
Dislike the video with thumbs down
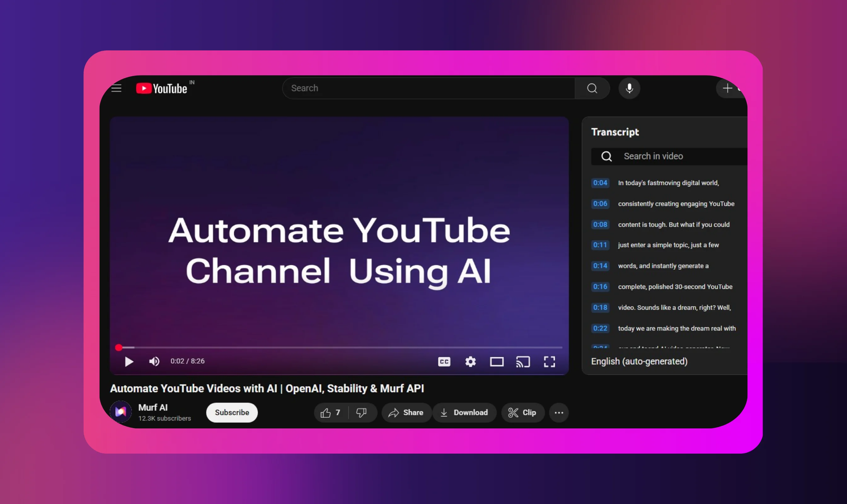click(x=361, y=413)
